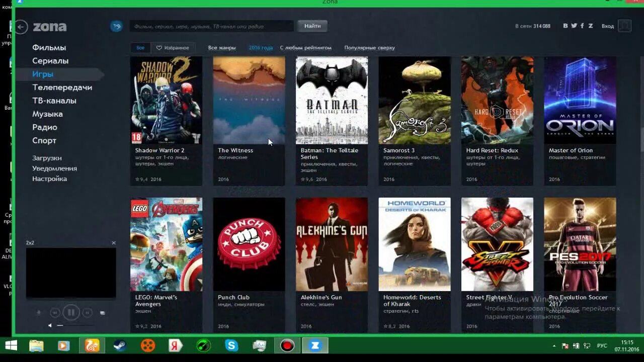644x362 pixels.
Task: Go to the Фильмы section
Action: 49,48
